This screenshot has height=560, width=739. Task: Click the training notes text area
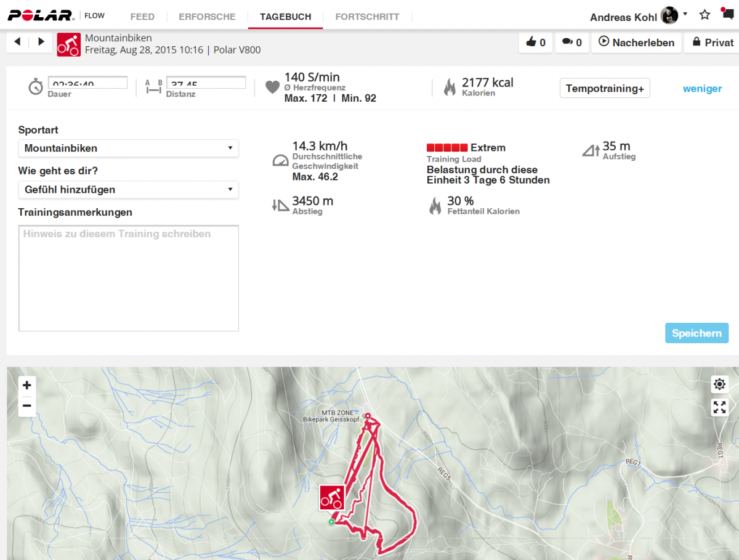(x=128, y=278)
